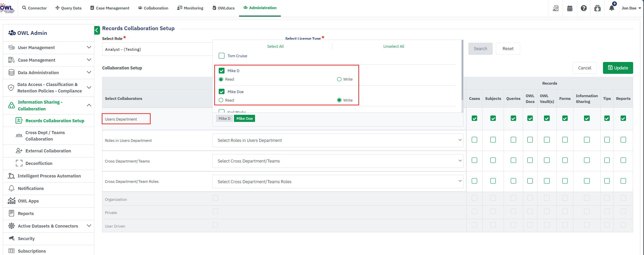644x255 pixels.
Task: Select Write radio for Mike D
Action: [x=339, y=79]
